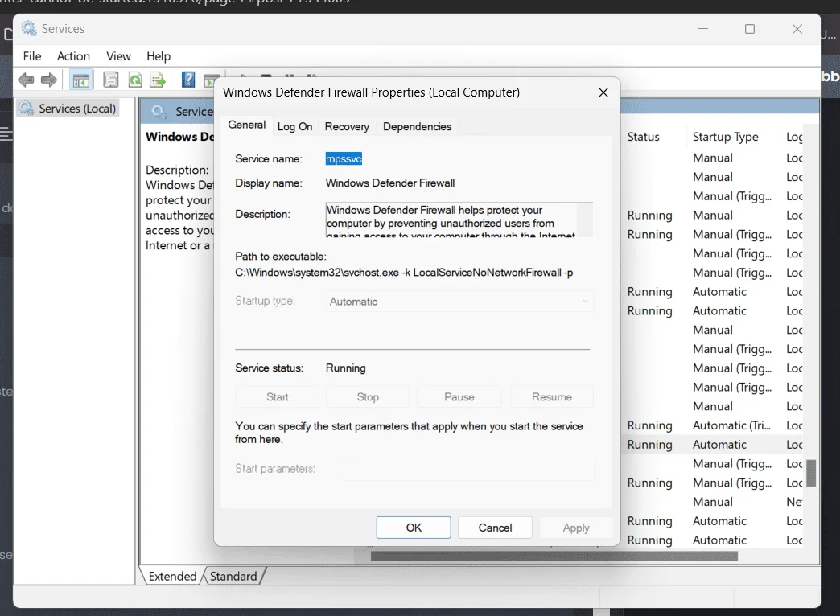Click the Export List toolbar icon
840x616 pixels.
(158, 80)
